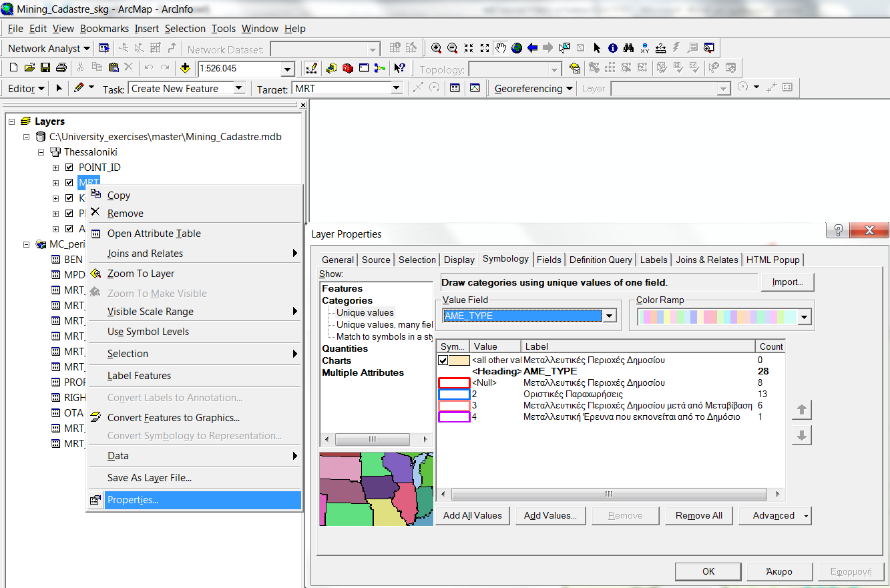Pick the Select Elements arrow tool
890x588 pixels.
(597, 48)
